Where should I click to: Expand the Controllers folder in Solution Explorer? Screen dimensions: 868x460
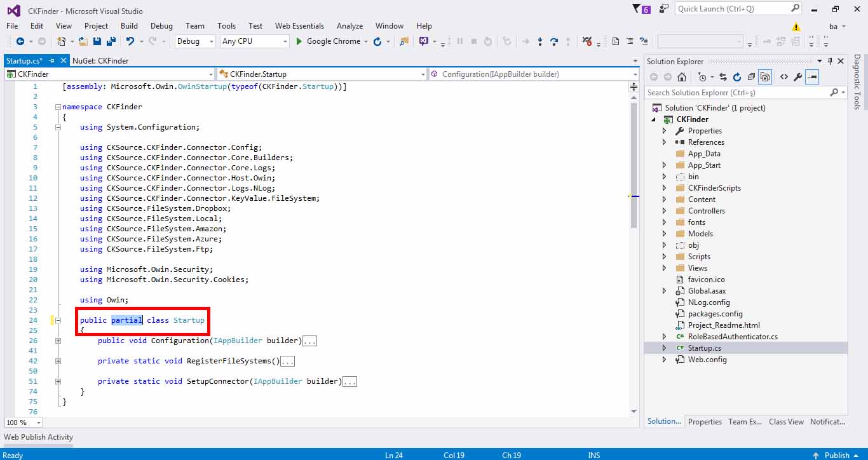coord(665,211)
